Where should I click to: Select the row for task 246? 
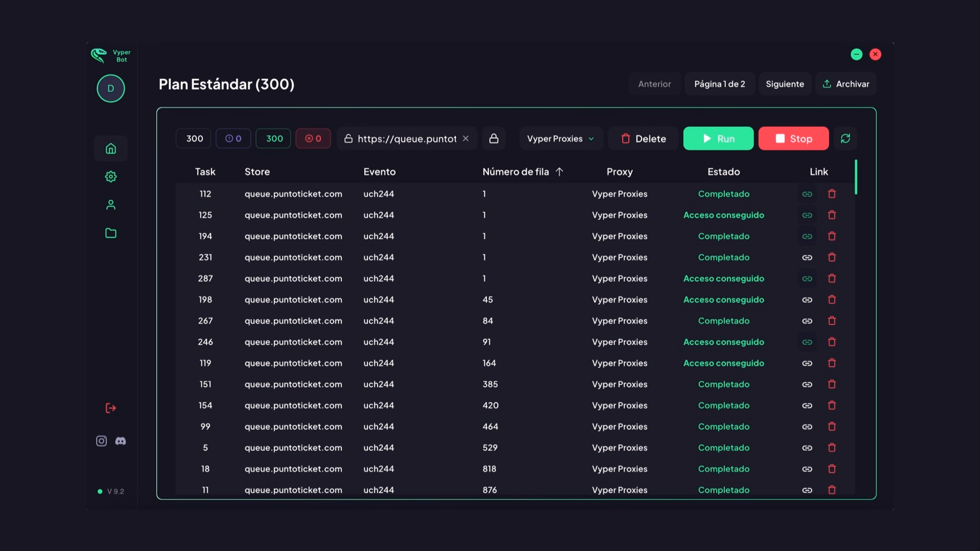pos(515,342)
